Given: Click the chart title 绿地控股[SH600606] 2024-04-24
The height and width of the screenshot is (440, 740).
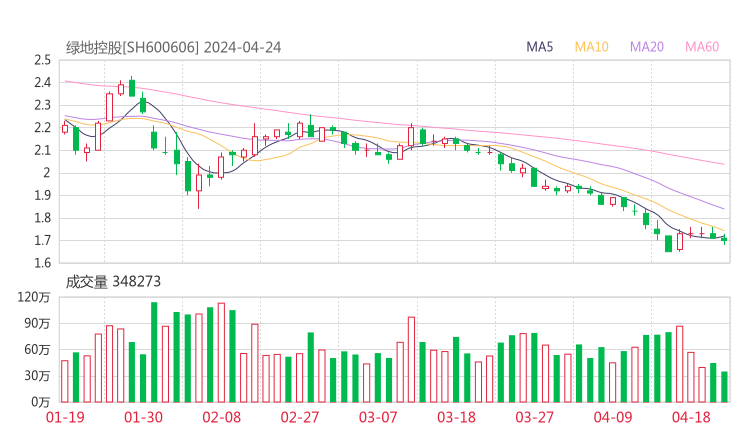Looking at the screenshot, I should [x=174, y=47].
